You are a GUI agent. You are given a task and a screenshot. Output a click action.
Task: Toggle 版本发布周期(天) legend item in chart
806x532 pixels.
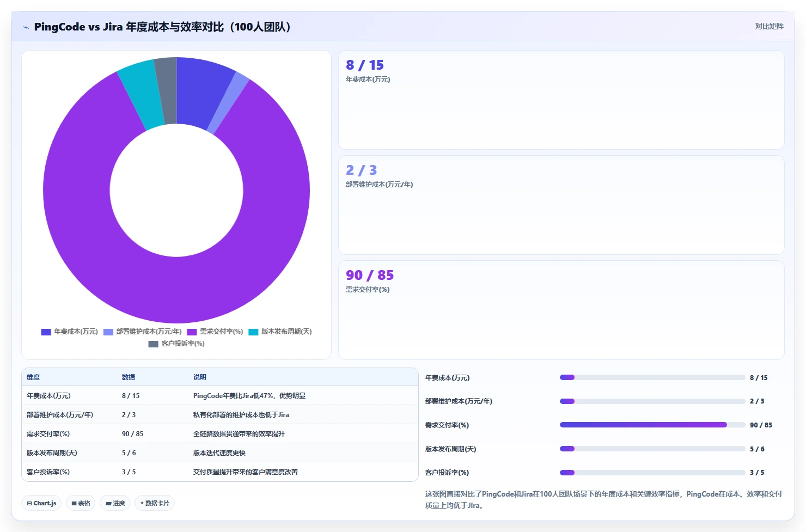coord(280,332)
